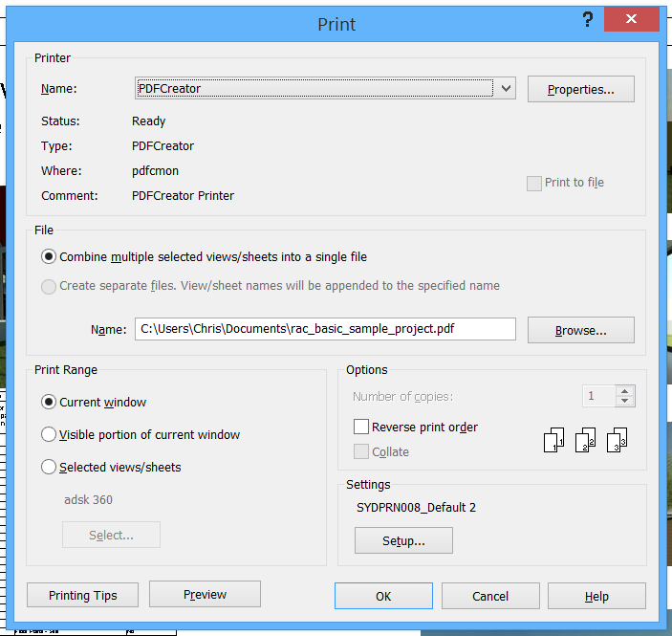Open Help for printing
Viewport: 672px width, 636px height.
pyautogui.click(x=596, y=596)
